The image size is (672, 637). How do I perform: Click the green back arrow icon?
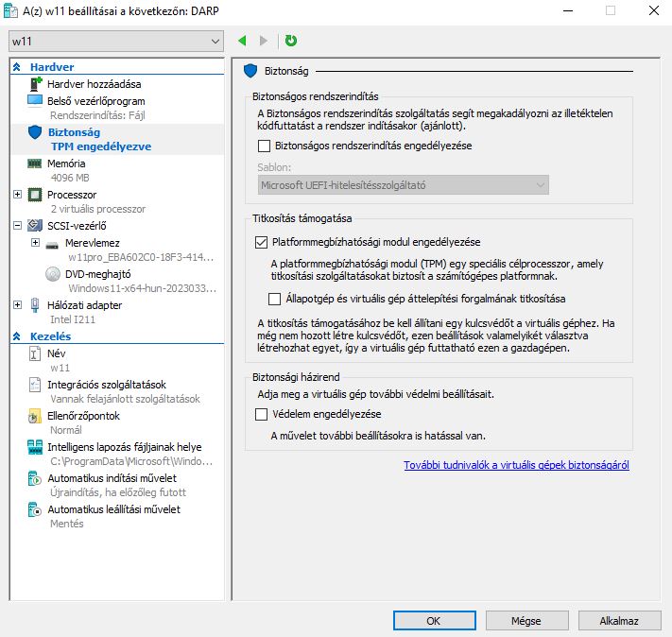pos(243,41)
